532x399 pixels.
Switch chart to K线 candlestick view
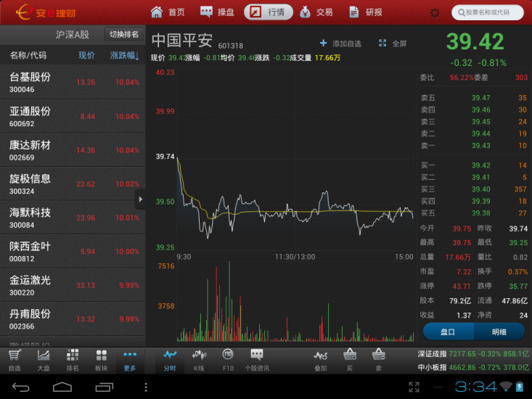click(x=198, y=360)
